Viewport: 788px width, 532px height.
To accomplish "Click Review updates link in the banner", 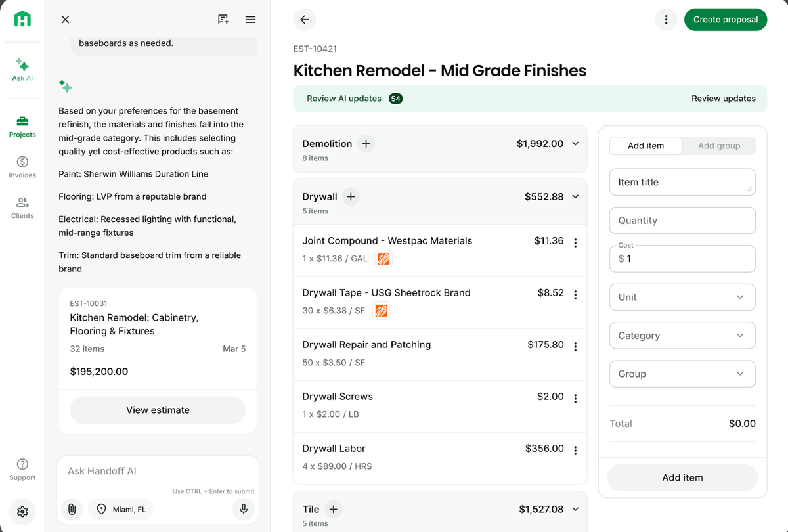I will pyautogui.click(x=723, y=99).
